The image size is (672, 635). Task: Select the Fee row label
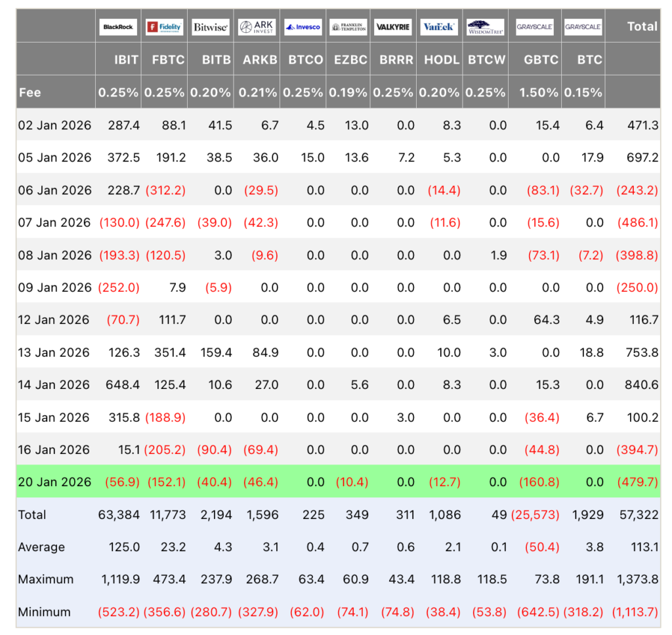pyautogui.click(x=30, y=92)
